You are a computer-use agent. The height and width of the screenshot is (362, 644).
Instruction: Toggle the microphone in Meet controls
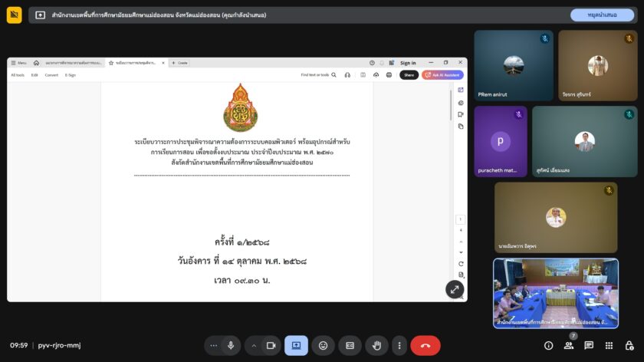point(231,346)
